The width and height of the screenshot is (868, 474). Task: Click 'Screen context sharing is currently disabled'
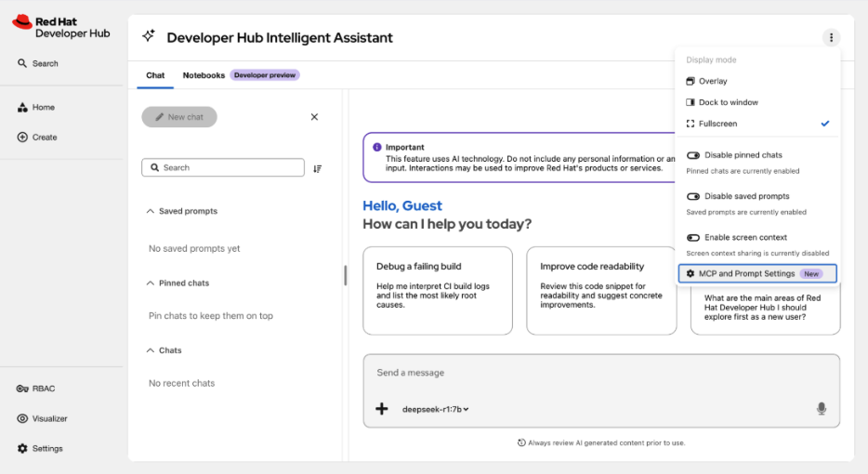point(757,253)
